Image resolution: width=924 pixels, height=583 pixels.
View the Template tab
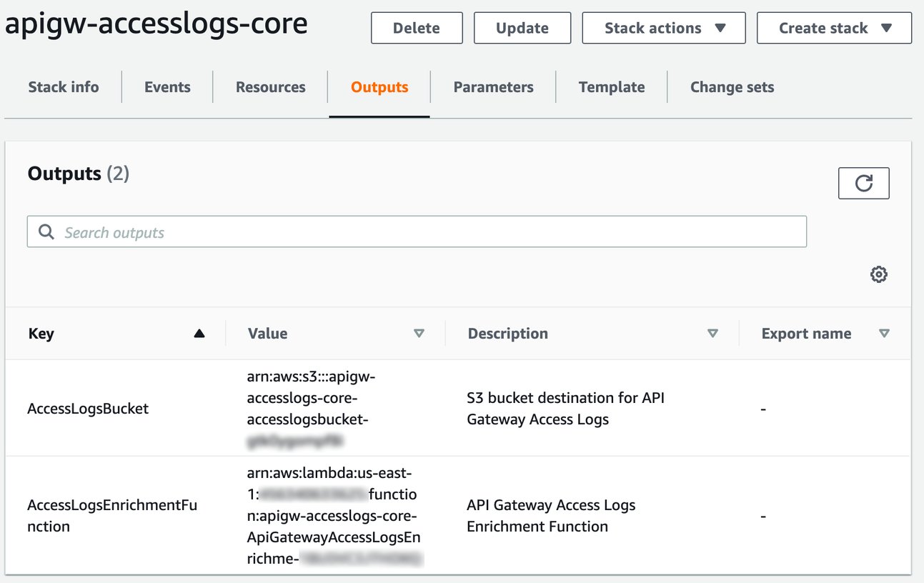coord(611,86)
